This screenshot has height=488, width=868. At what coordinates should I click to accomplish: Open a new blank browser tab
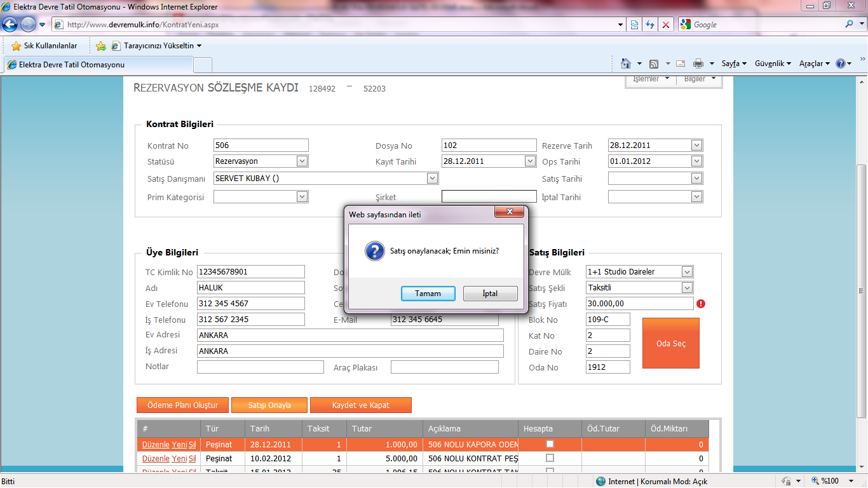tap(203, 65)
